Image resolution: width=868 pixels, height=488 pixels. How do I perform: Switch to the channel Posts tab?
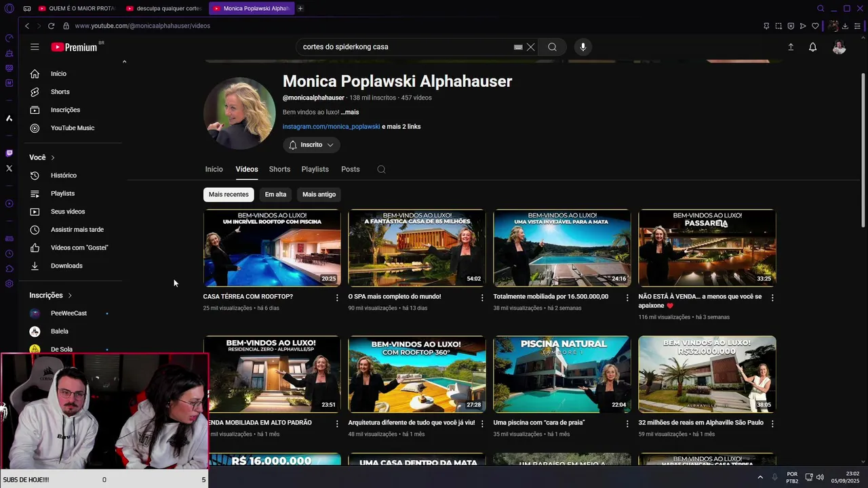351,169
